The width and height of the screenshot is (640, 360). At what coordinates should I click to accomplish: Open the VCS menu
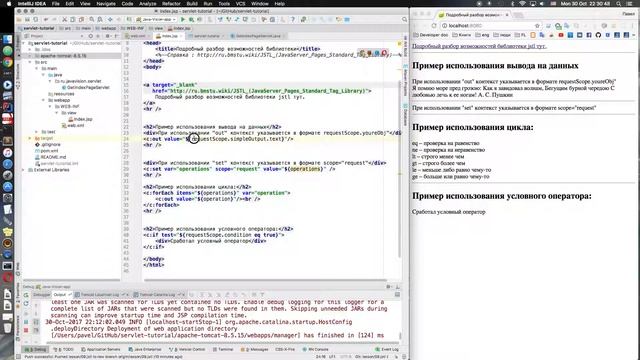point(240,4)
